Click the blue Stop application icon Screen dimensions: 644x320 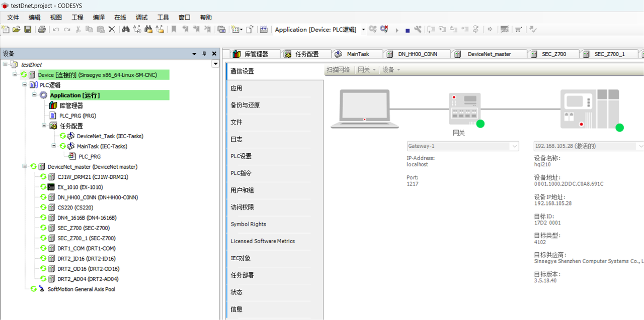coord(408,30)
